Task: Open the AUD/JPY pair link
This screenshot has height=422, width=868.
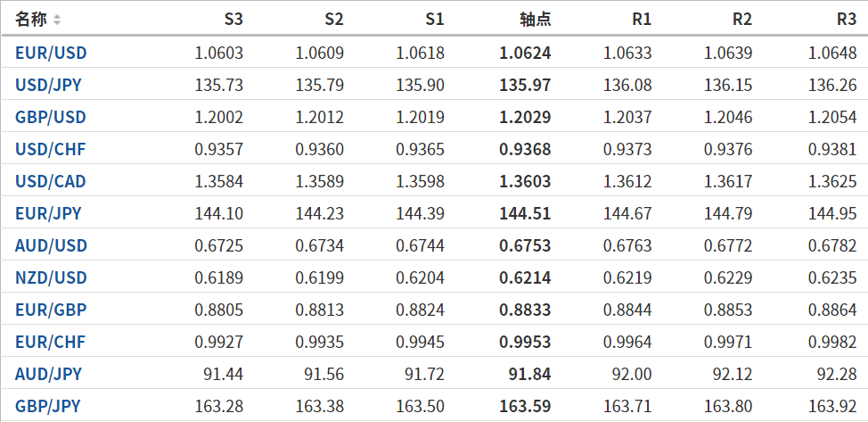Action: [x=48, y=374]
